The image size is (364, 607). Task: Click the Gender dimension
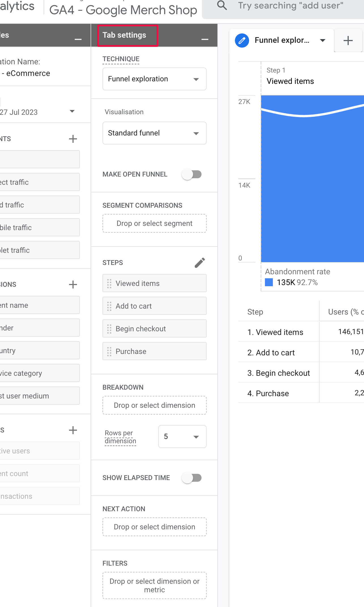point(40,328)
